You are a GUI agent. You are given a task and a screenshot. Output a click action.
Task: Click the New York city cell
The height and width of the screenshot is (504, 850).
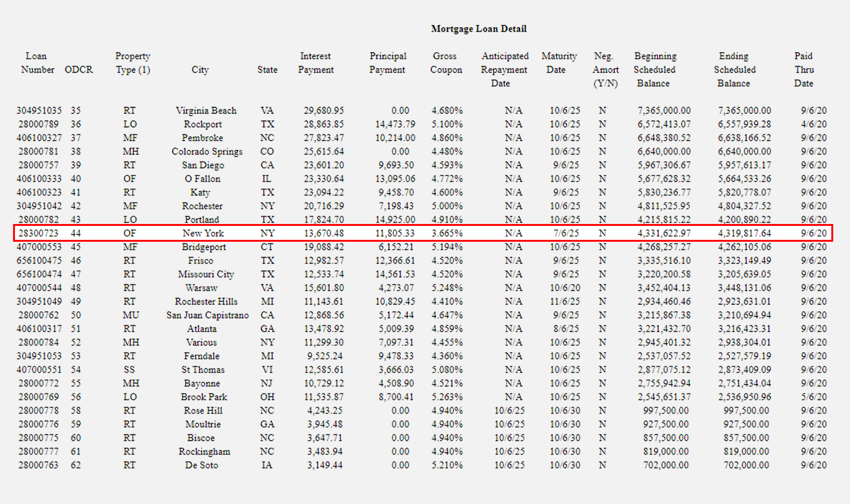pos(203,233)
